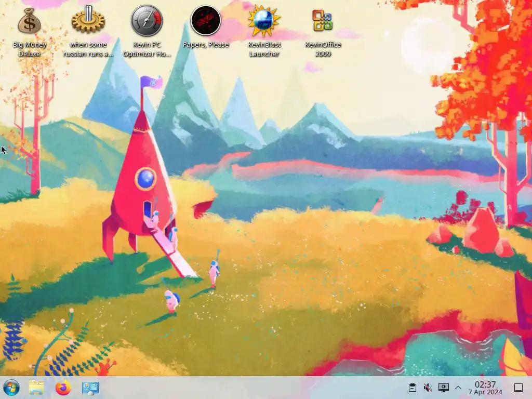
Task: Click the '7 Apr 2024' date text
Action: pos(485,392)
